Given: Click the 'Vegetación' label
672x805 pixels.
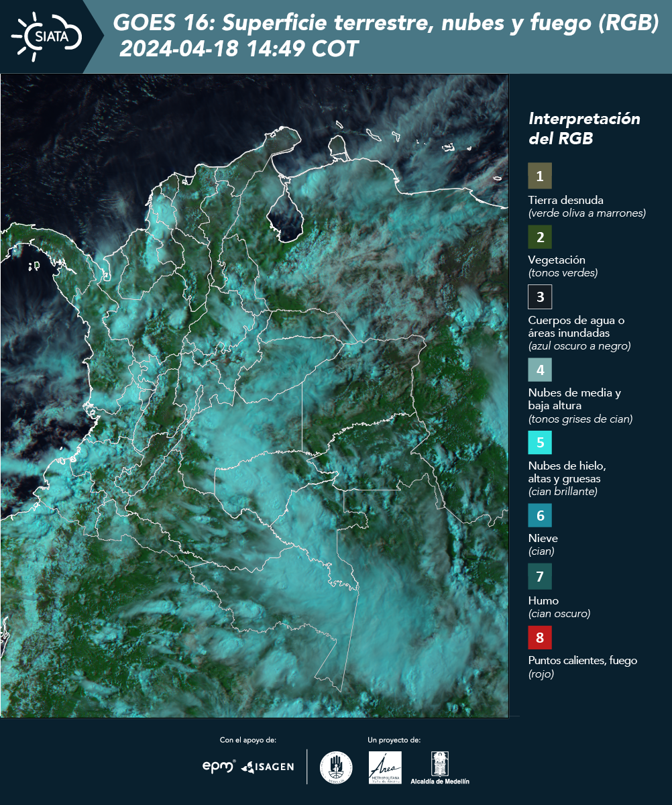Looking at the screenshot, I should (x=557, y=260).
